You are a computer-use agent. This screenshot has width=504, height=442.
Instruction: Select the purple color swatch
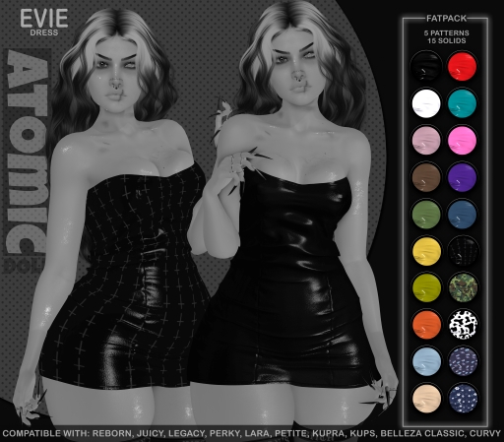(x=462, y=177)
